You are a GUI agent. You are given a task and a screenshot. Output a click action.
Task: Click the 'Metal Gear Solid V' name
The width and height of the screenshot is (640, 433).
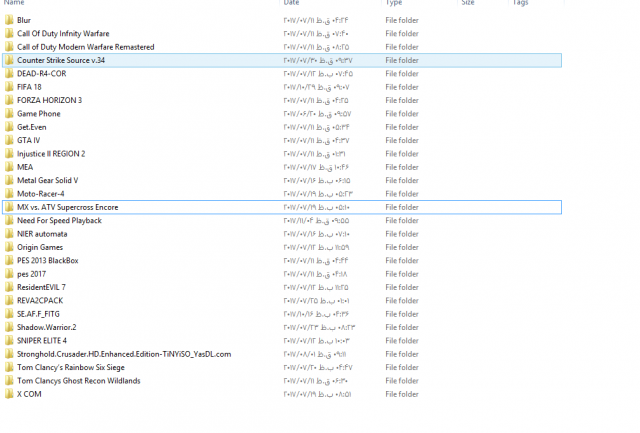pos(47,180)
